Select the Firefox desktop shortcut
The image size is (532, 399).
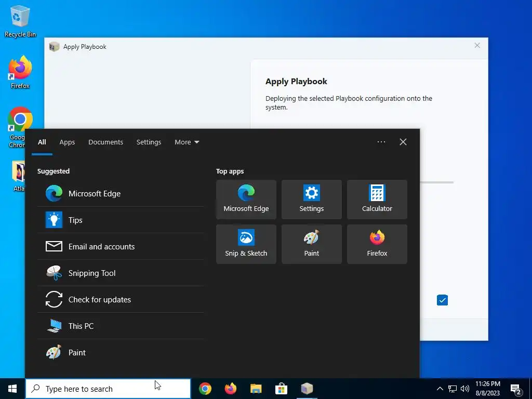pyautogui.click(x=20, y=73)
